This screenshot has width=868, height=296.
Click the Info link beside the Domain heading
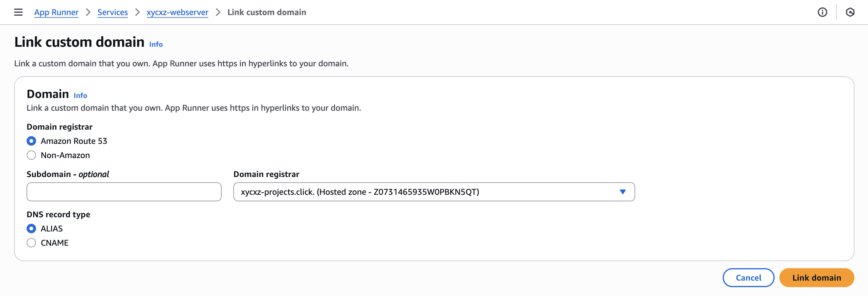point(80,96)
